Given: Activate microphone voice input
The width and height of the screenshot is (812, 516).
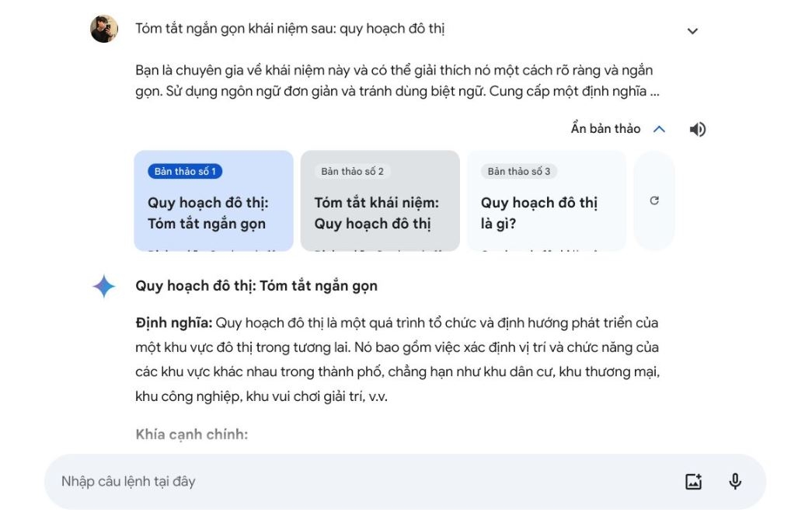Looking at the screenshot, I should pos(735,482).
